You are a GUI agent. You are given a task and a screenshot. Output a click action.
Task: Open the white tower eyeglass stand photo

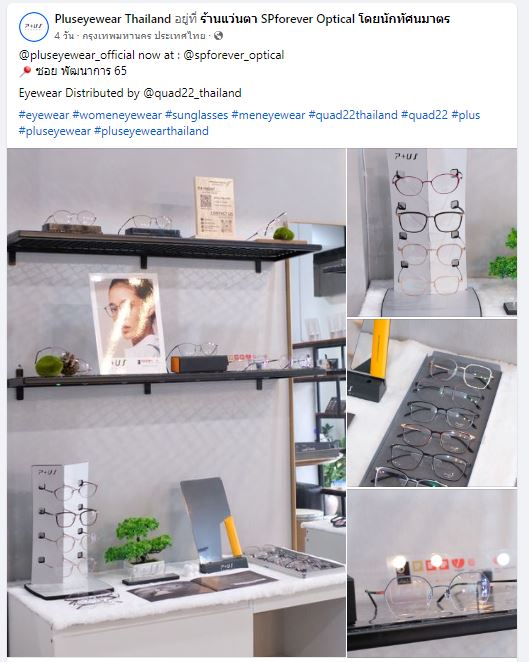pyautogui.click(x=432, y=233)
